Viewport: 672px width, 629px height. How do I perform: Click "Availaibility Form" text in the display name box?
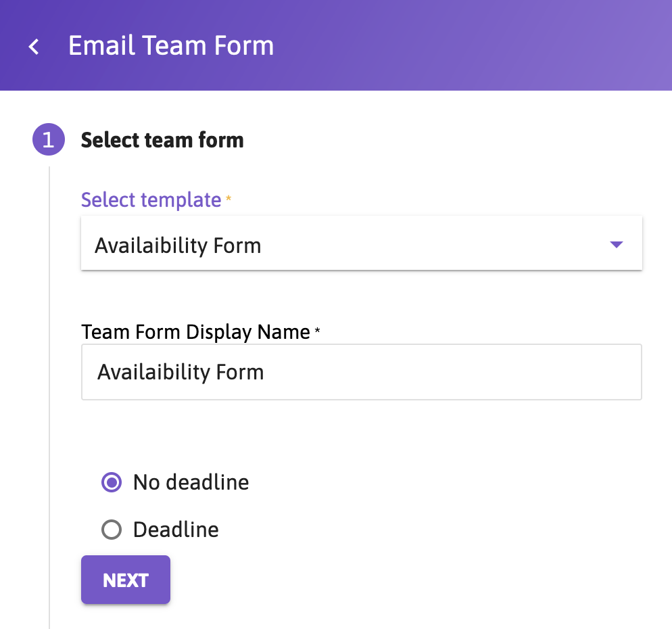pyautogui.click(x=181, y=372)
